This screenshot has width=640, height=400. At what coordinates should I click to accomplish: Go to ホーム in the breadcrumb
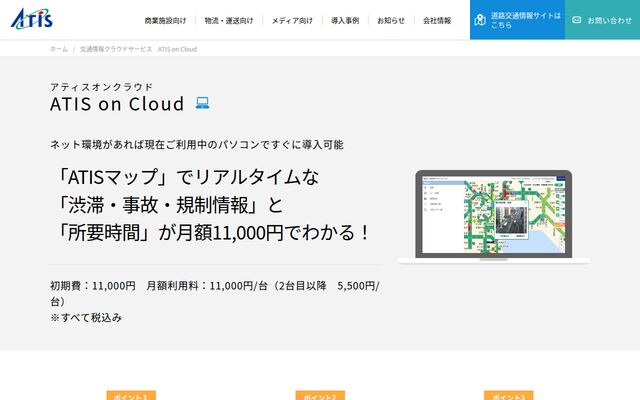pyautogui.click(x=59, y=49)
